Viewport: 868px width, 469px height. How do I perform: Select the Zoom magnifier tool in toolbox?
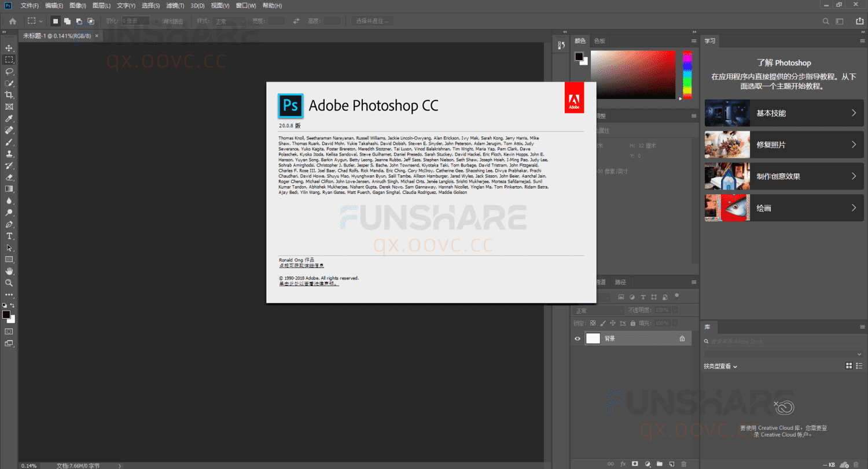coord(9,283)
